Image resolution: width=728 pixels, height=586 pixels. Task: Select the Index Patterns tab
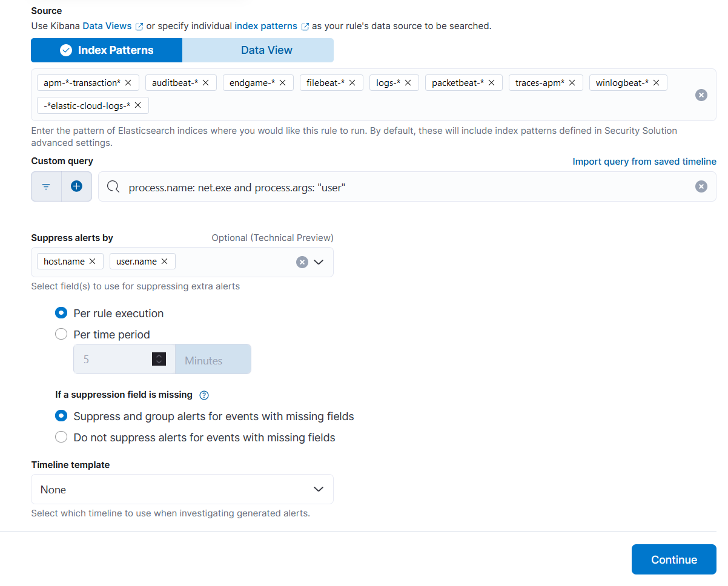click(x=107, y=50)
